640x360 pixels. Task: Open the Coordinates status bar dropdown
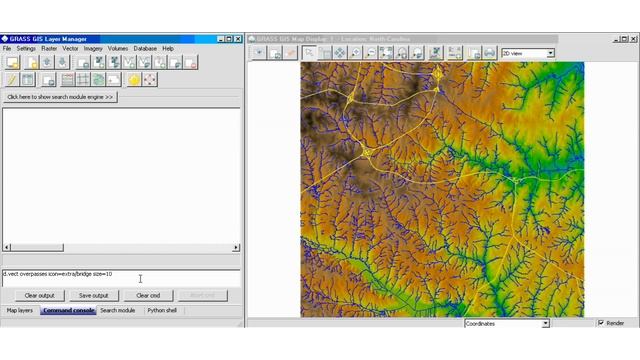click(x=507, y=323)
